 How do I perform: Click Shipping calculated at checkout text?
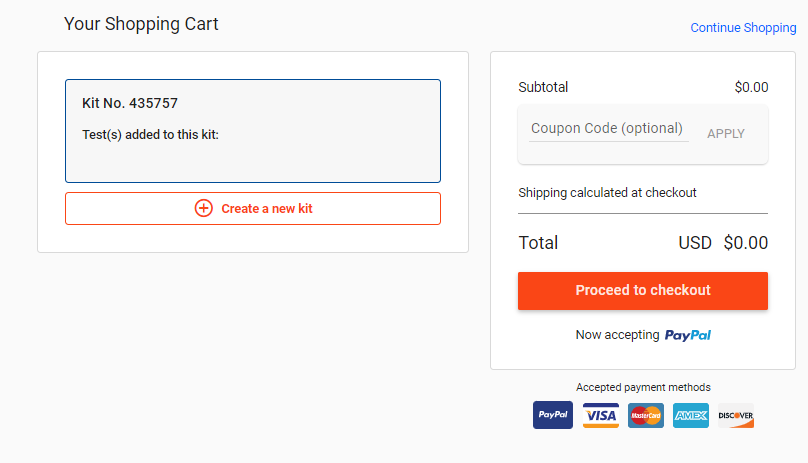click(607, 192)
